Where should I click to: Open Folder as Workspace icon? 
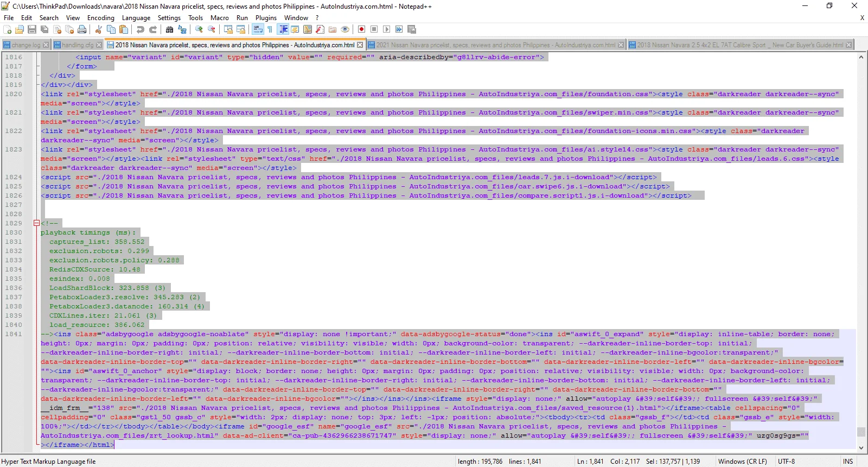click(333, 29)
